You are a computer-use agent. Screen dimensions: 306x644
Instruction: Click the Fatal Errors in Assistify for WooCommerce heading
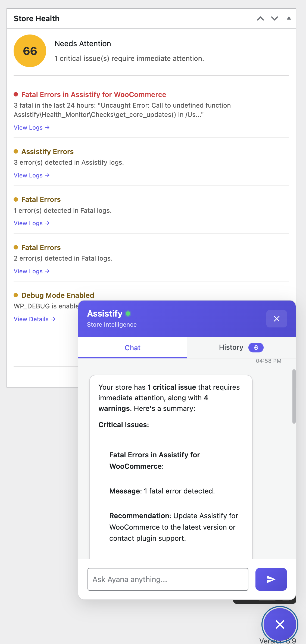93,95
